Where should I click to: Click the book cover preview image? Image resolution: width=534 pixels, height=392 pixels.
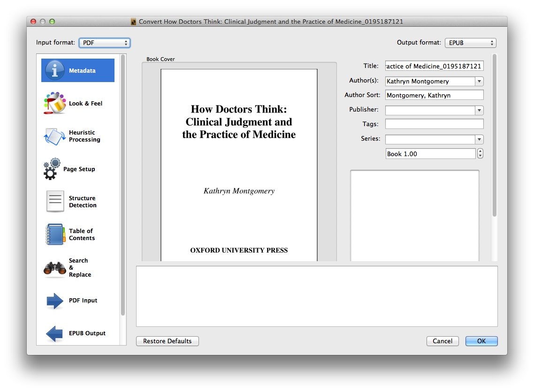coord(239,165)
